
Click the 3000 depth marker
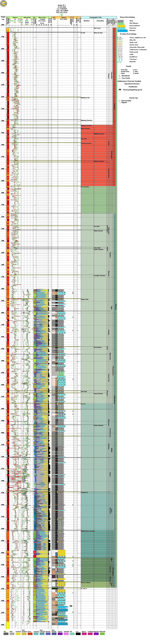(2, 193)
